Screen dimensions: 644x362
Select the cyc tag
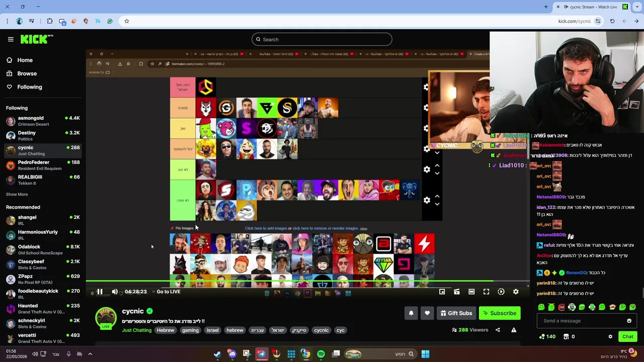click(341, 330)
